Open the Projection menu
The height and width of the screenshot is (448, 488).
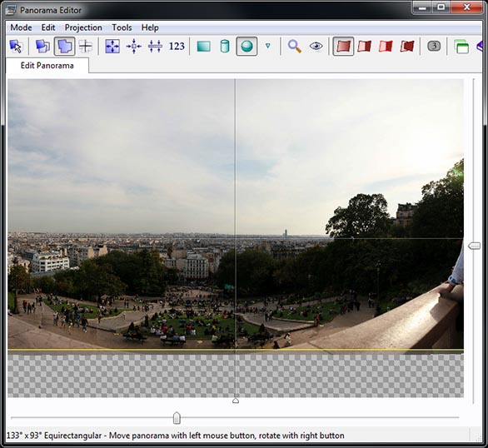click(83, 27)
